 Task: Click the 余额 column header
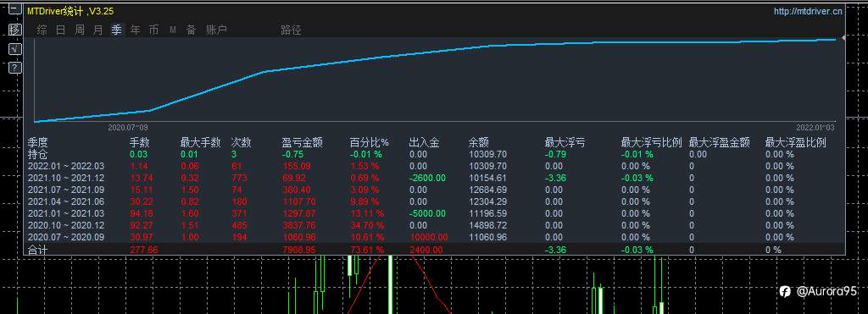pos(478,143)
